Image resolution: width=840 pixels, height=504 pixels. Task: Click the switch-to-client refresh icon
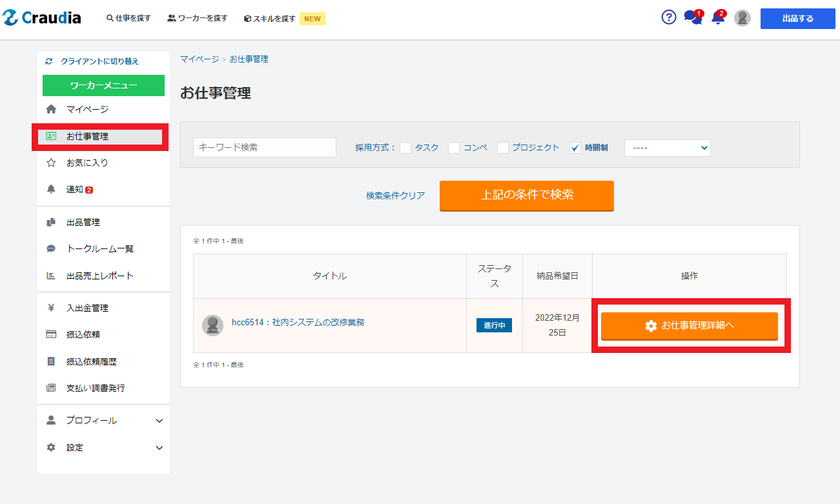(x=48, y=61)
